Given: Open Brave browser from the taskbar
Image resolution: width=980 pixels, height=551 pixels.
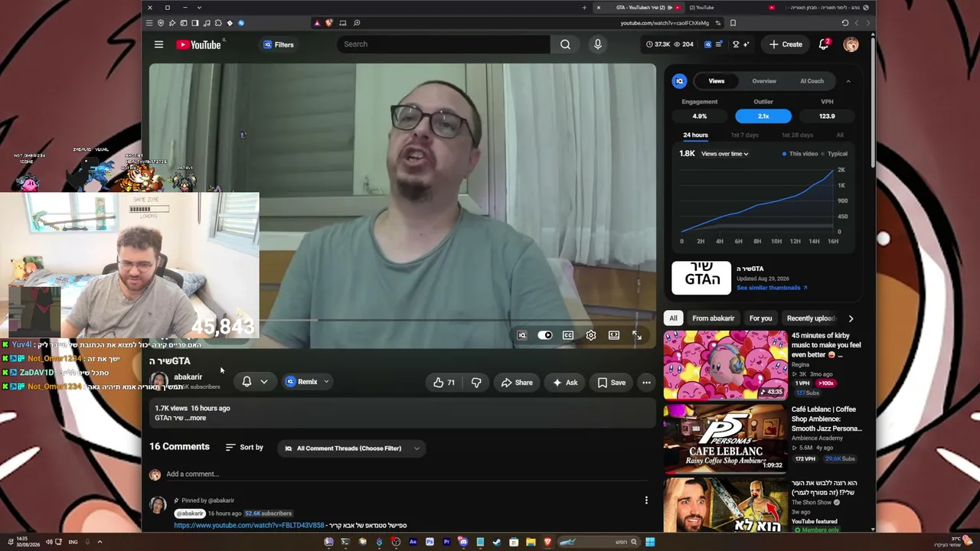Looking at the screenshot, I should pyautogui.click(x=547, y=542).
